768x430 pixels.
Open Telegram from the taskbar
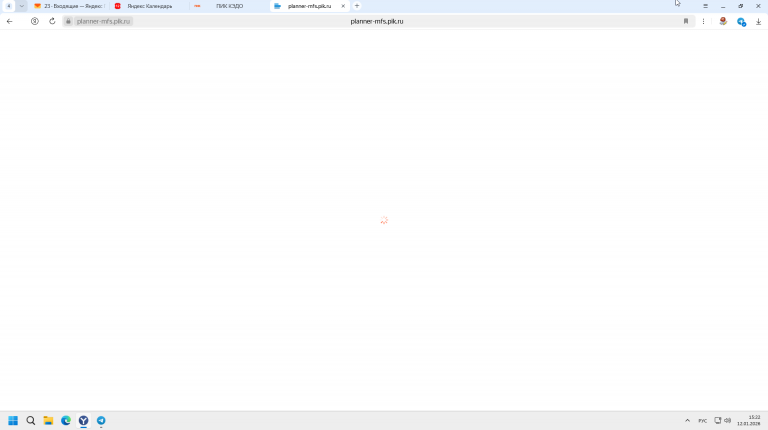pyautogui.click(x=101, y=421)
